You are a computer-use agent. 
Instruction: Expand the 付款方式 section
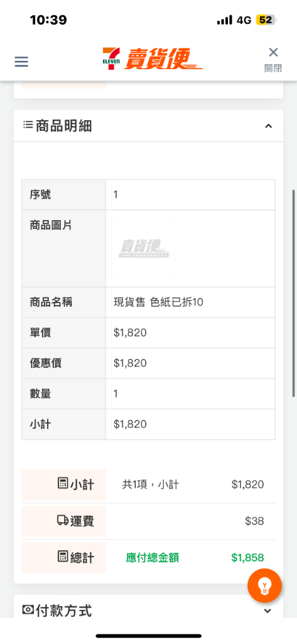pyautogui.click(x=267, y=611)
